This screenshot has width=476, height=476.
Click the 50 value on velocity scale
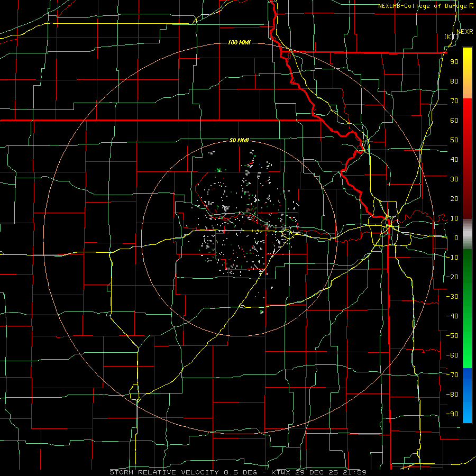[454, 140]
